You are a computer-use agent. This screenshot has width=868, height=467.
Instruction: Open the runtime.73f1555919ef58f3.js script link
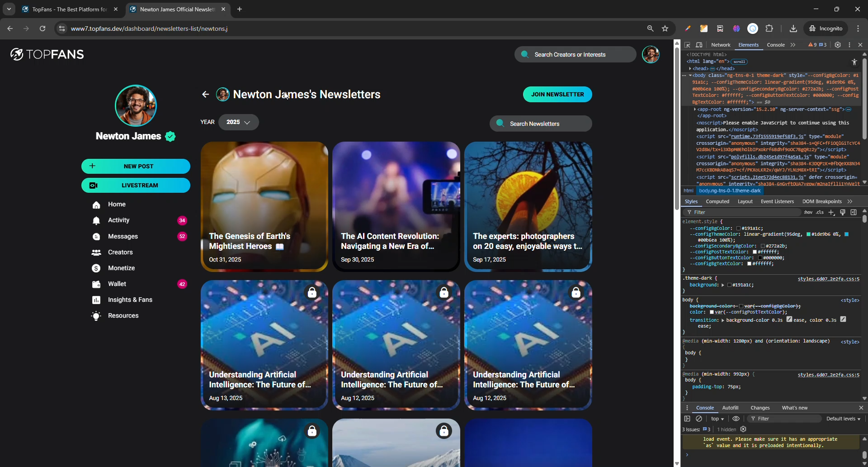(x=767, y=137)
